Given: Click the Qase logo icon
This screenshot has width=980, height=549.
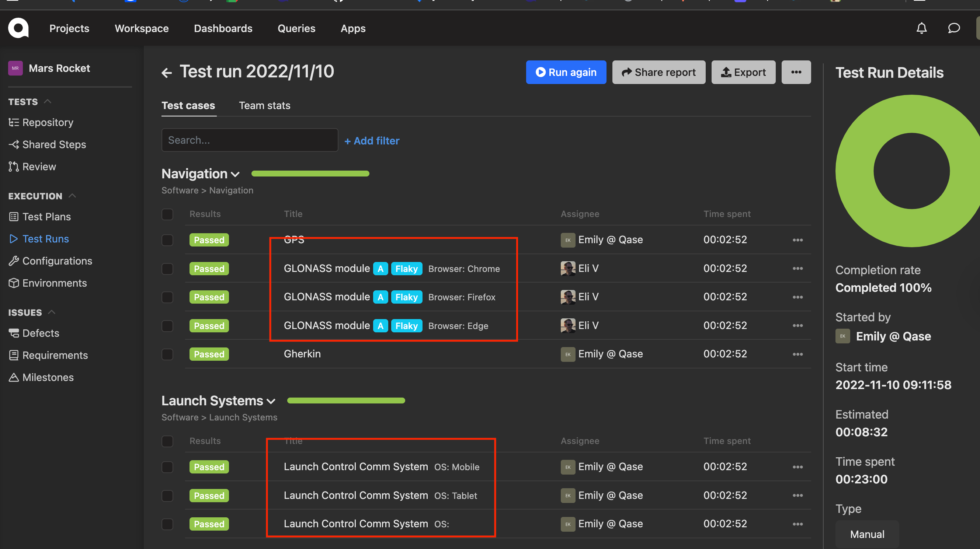Looking at the screenshot, I should (18, 28).
